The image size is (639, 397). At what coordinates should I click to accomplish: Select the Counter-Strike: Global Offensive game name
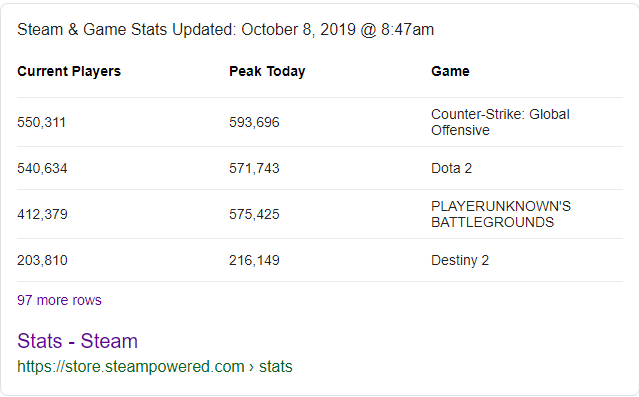click(500, 122)
